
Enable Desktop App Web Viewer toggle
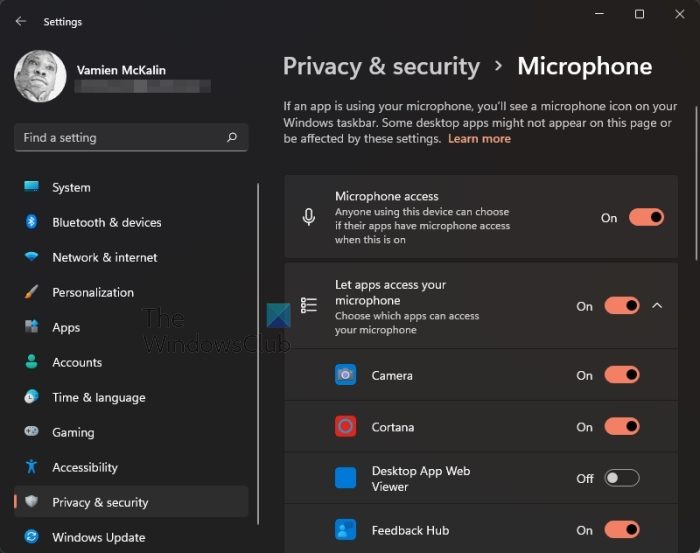click(621, 478)
